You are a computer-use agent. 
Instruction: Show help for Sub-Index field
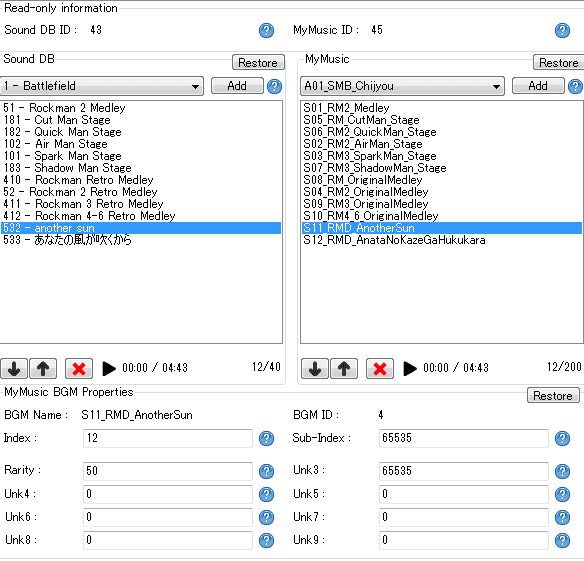coord(562,438)
